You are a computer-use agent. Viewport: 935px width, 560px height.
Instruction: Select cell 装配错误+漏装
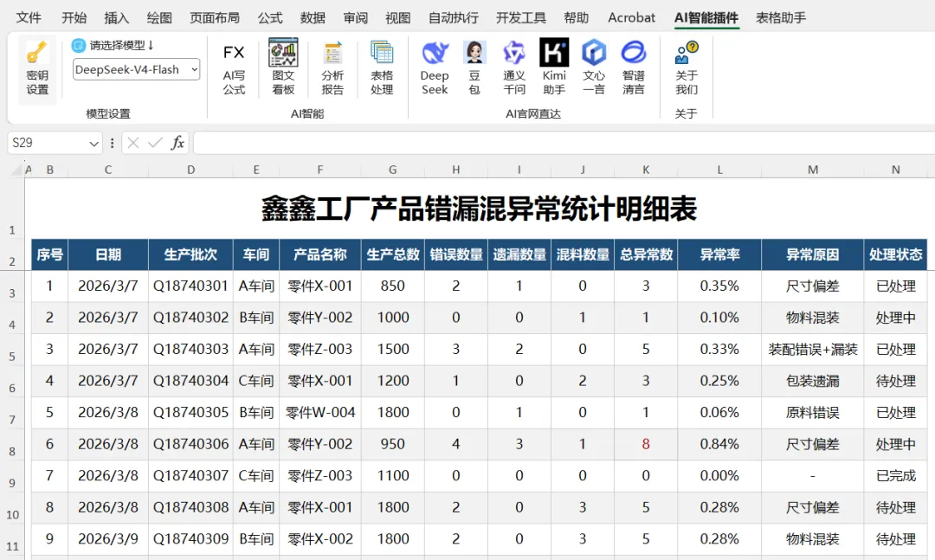[x=813, y=350]
